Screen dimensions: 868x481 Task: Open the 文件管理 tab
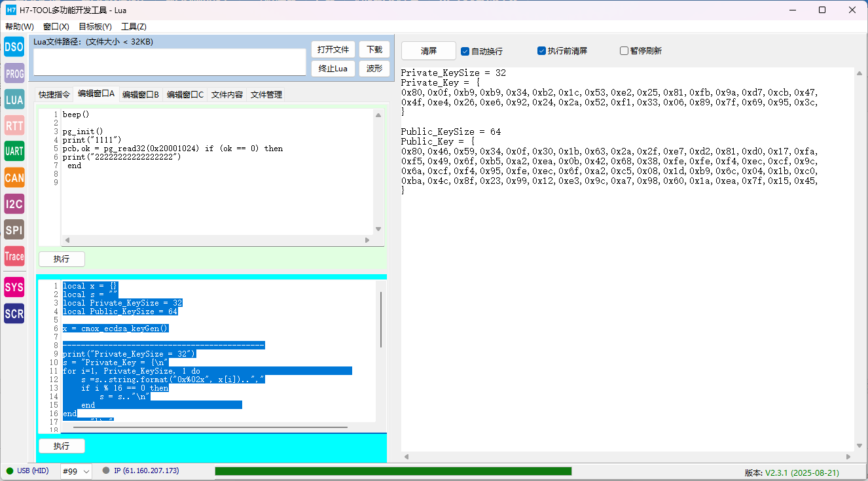(x=266, y=95)
